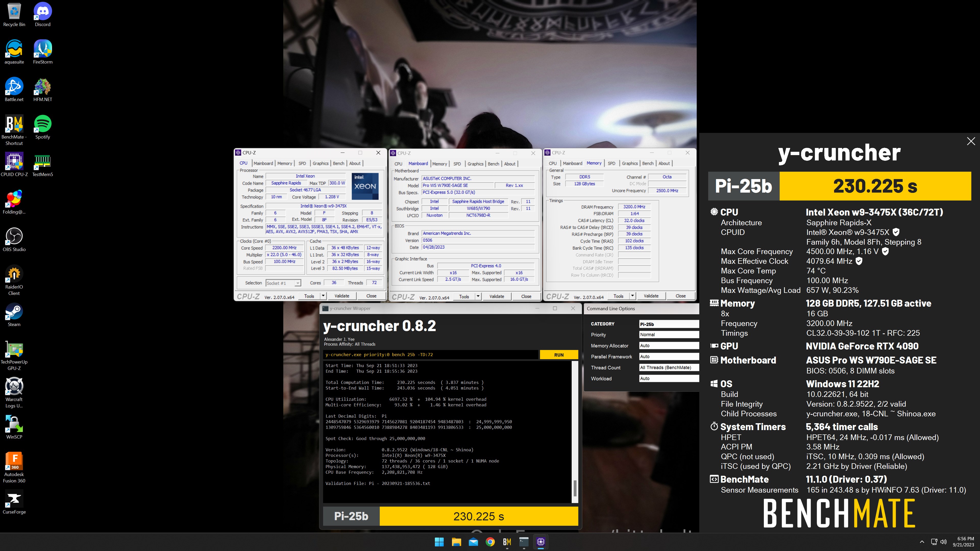Expand Tools dropdown arrow in Memory CPU-Z window
This screenshot has width=980, height=551.
pyautogui.click(x=632, y=296)
